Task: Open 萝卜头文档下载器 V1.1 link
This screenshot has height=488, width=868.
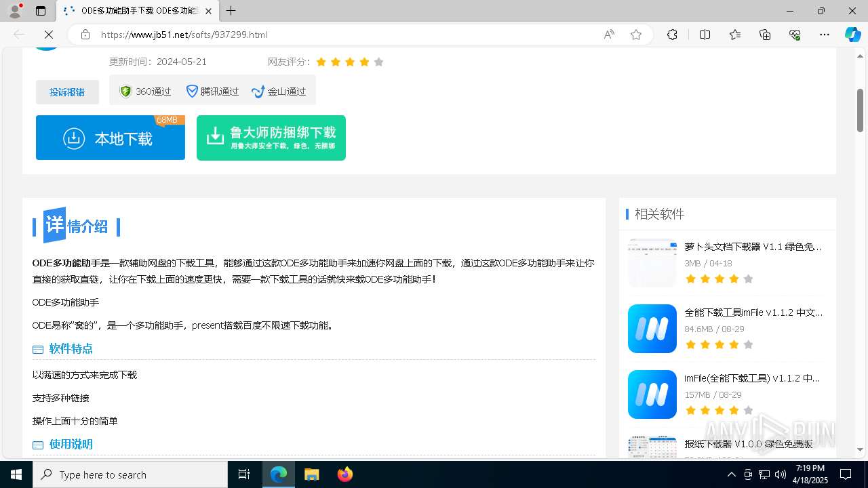Action: [753, 247]
